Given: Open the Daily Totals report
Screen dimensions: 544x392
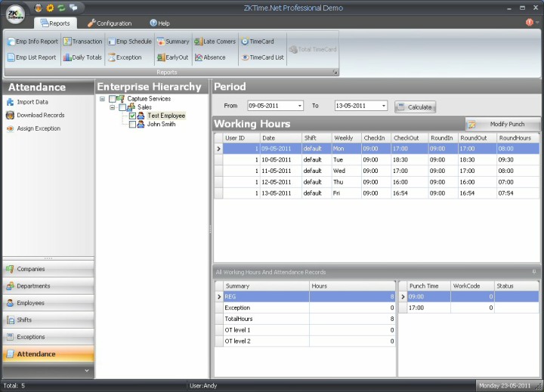Looking at the screenshot, I should tap(82, 57).
